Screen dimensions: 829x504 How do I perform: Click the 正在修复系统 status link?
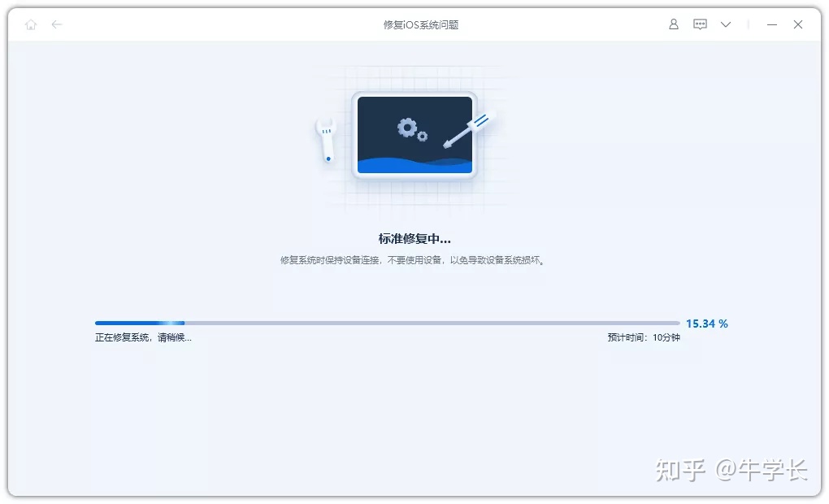pos(143,337)
